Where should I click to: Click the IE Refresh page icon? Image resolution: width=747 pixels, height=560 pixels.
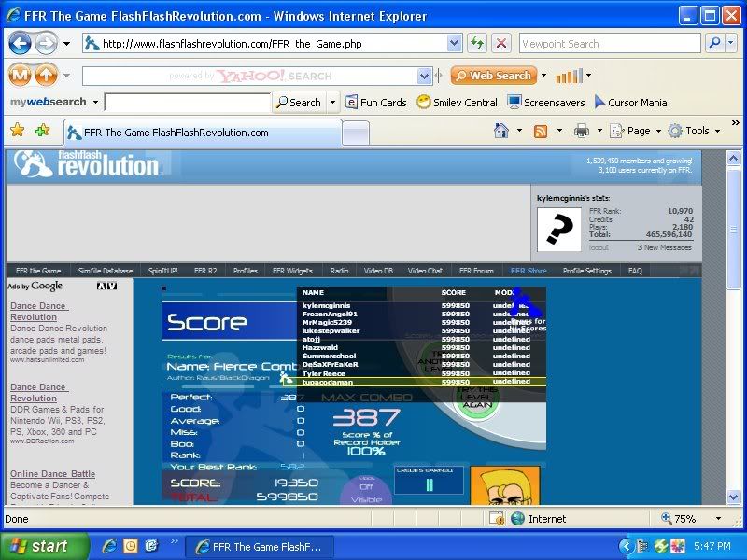pyautogui.click(x=477, y=43)
